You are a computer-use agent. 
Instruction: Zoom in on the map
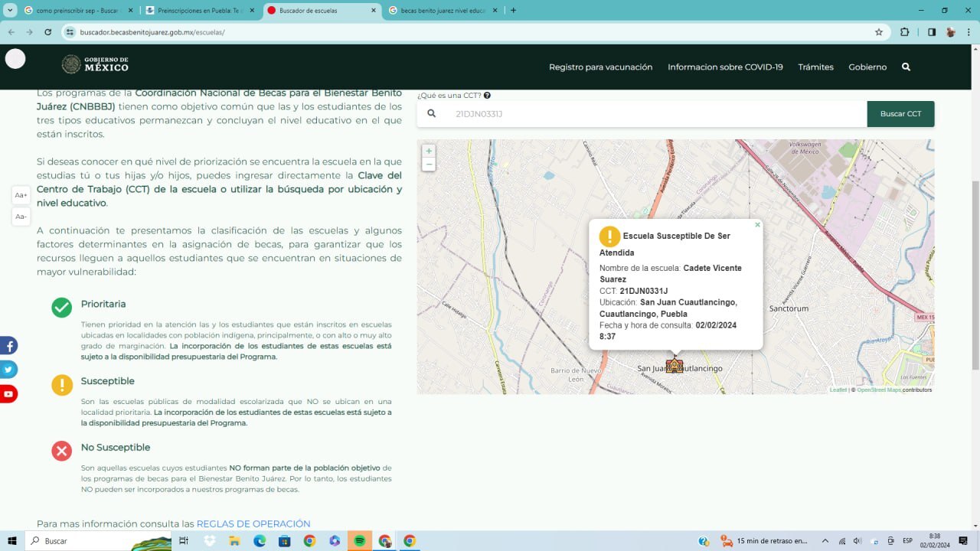pos(429,151)
